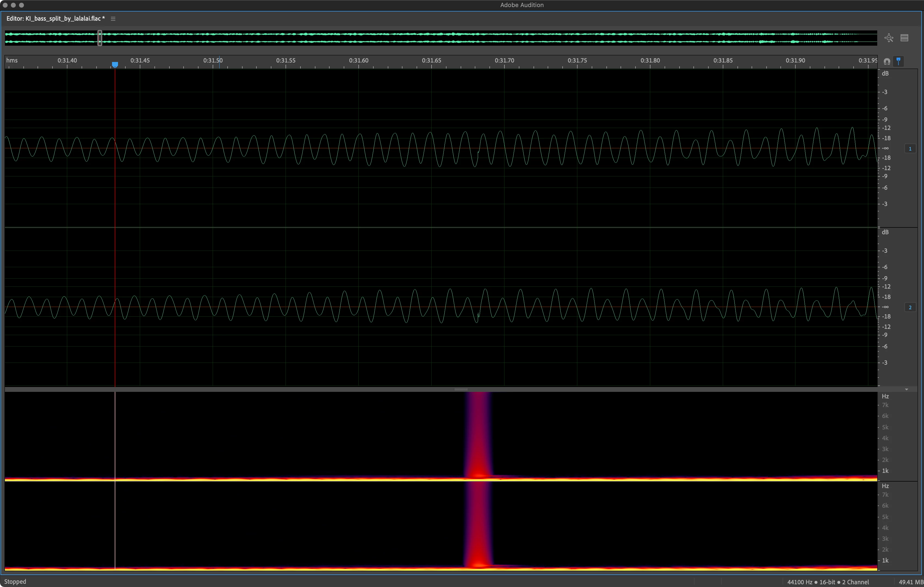
Task: Open the navigator display options list icon
Action: (904, 38)
